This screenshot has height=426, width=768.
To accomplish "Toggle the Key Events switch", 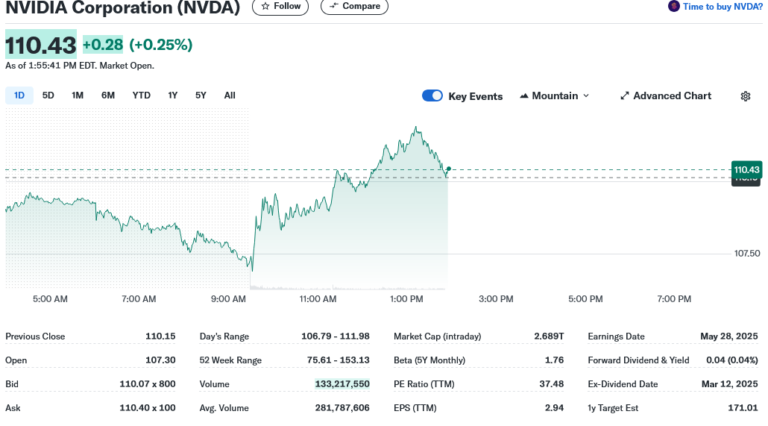I will point(432,95).
